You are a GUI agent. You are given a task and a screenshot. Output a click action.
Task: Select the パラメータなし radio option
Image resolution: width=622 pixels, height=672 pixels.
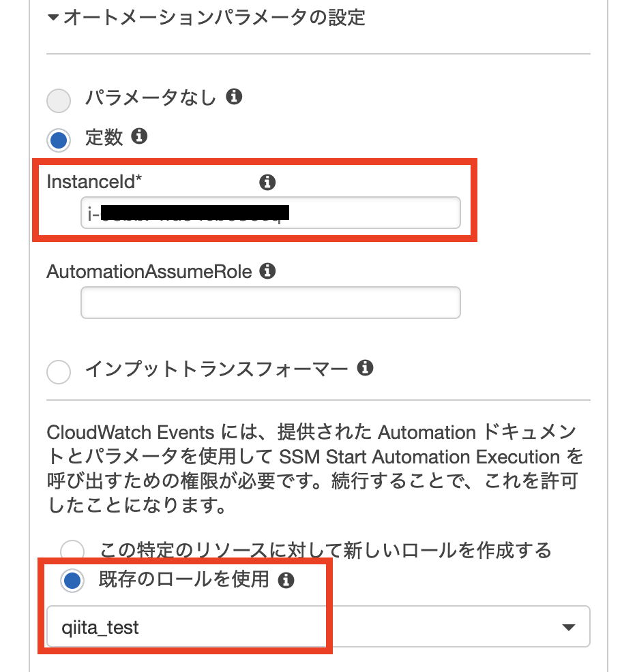pyautogui.click(x=59, y=100)
